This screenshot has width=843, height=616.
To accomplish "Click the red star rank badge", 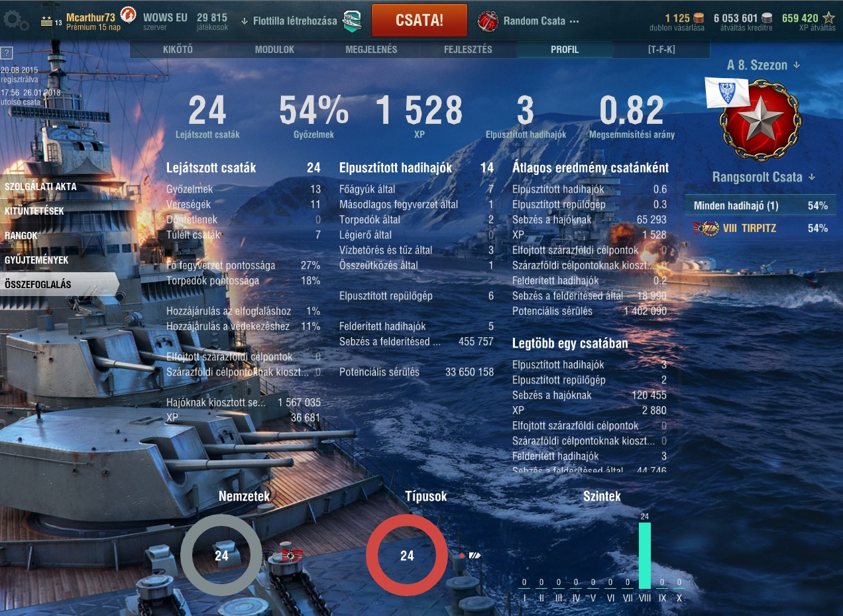I will coord(760,121).
